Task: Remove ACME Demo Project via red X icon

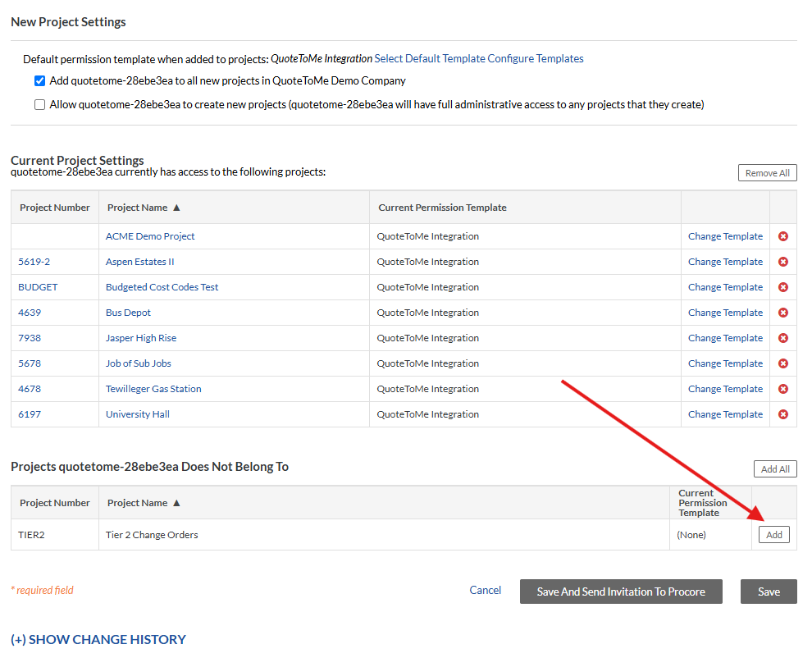Action: coord(783,236)
